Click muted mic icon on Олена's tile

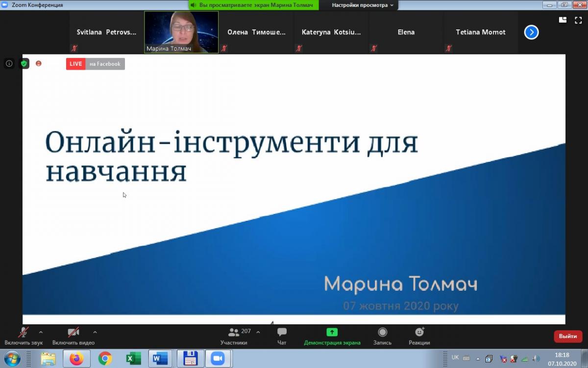[224, 49]
